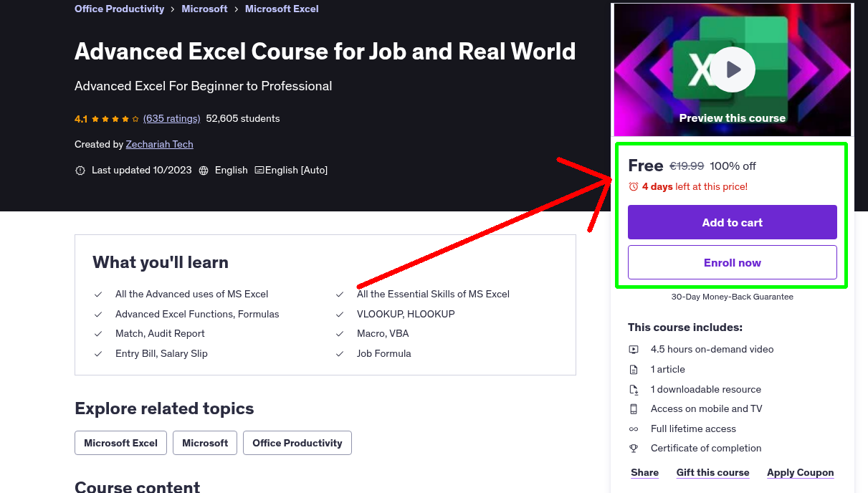Click checkmark beside Match, Audit Report
868x493 pixels.
[98, 334]
